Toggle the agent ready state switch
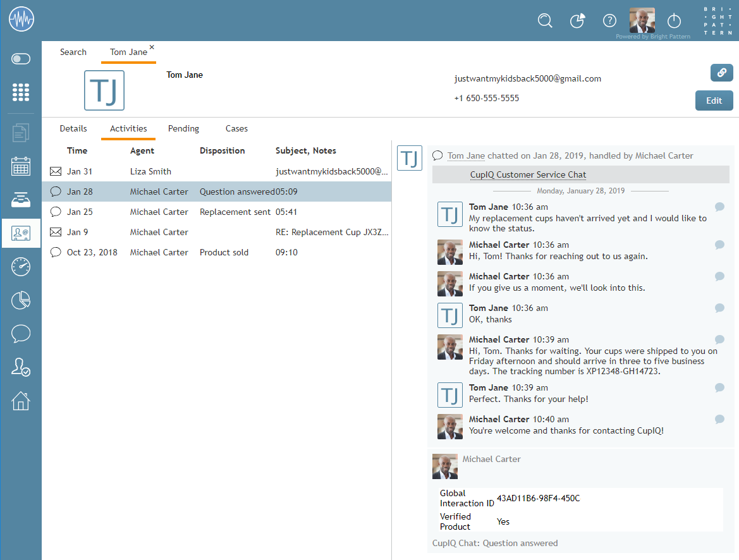Image resolution: width=739 pixels, height=560 pixels. click(x=21, y=59)
